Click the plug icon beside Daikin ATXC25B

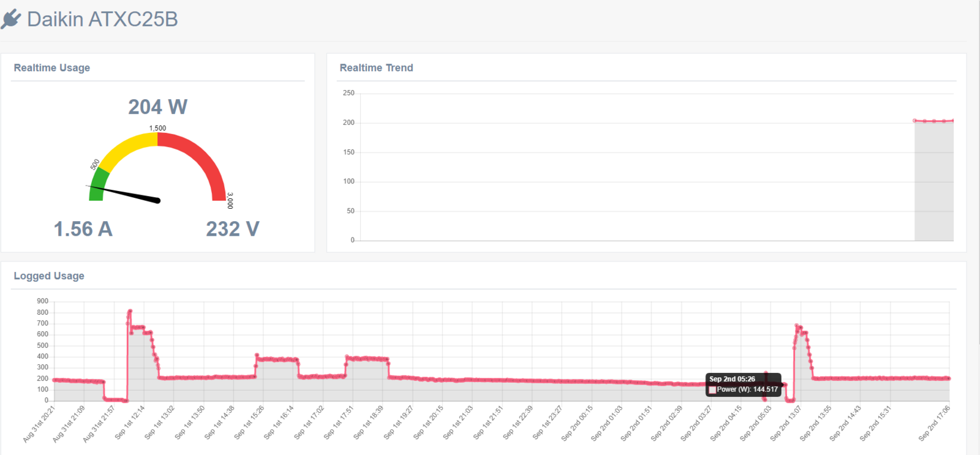point(11,20)
